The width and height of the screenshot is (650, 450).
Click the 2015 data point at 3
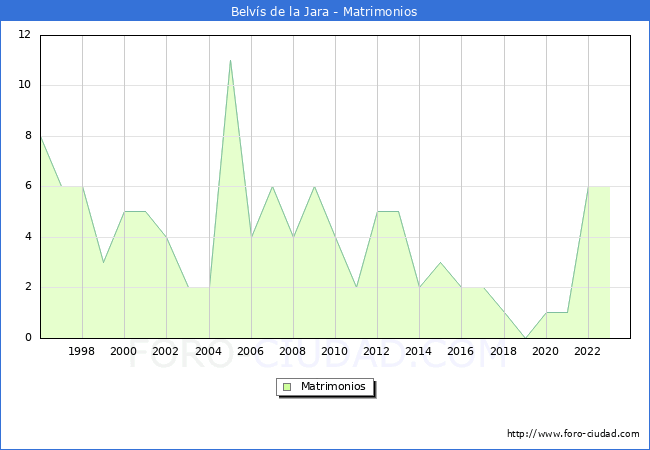coord(440,262)
